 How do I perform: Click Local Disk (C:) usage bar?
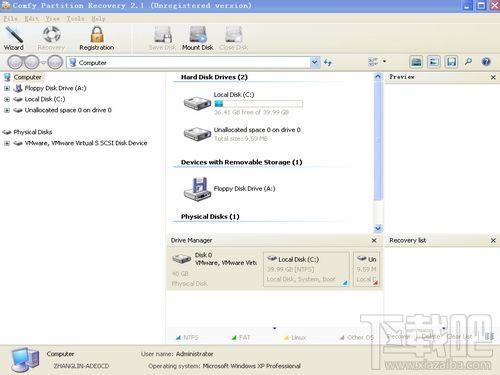point(258,104)
